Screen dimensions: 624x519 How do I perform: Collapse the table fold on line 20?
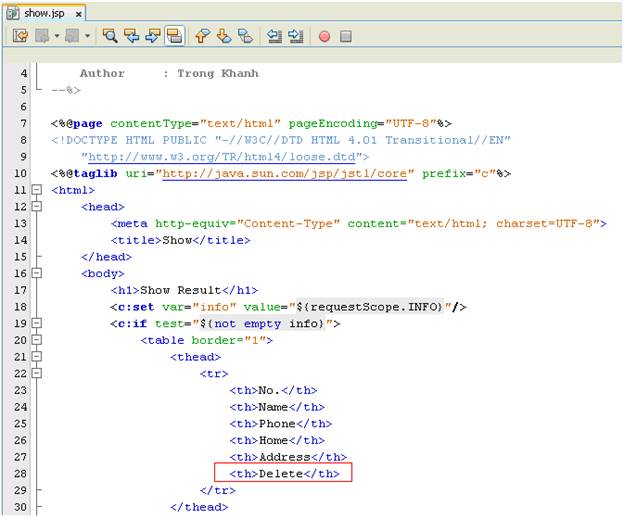(37, 340)
